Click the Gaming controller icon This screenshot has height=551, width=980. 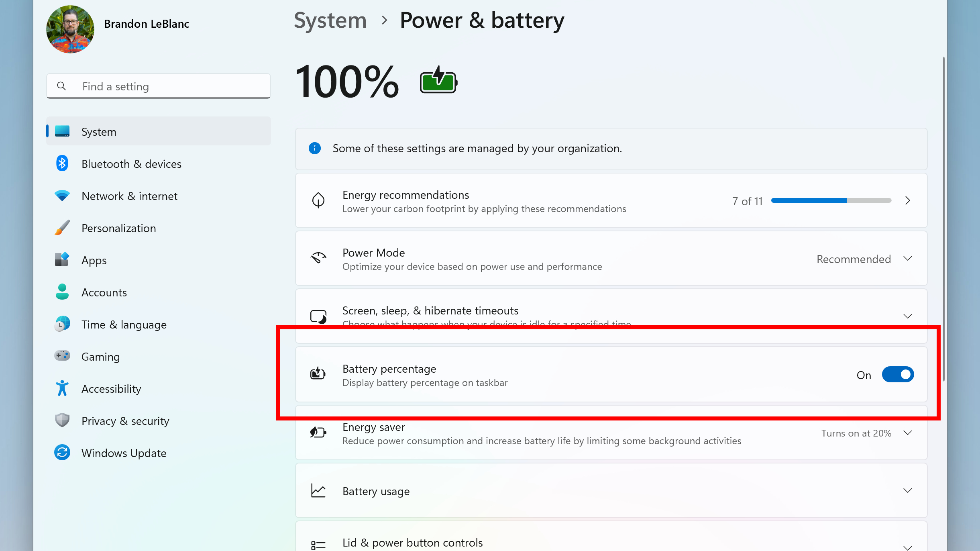click(62, 356)
